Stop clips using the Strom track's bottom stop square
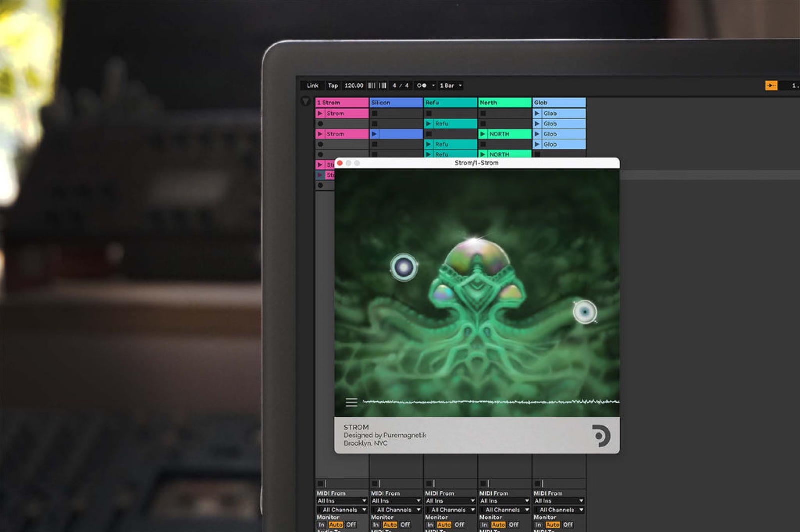 pos(320,484)
